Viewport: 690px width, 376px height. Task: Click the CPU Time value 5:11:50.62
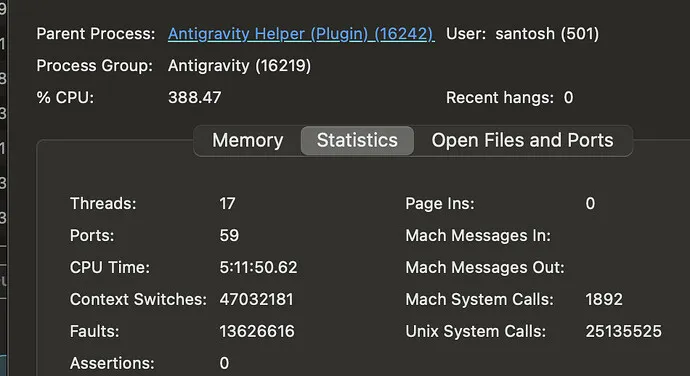click(x=258, y=267)
